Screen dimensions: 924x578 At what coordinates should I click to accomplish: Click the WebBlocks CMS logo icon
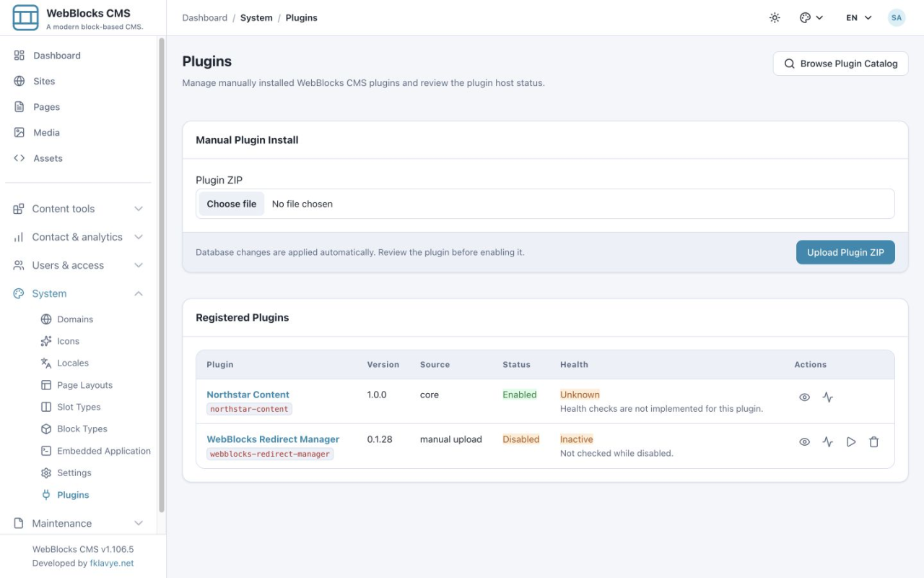click(25, 17)
